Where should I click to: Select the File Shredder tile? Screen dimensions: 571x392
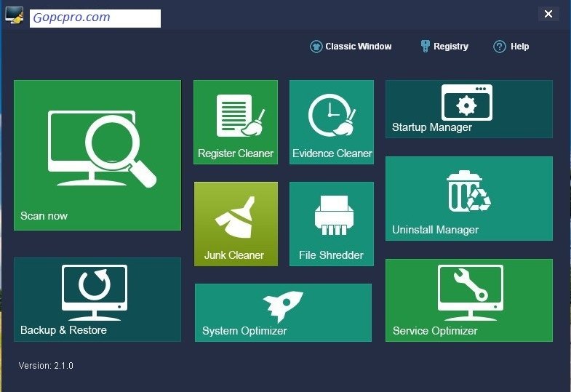pos(332,224)
